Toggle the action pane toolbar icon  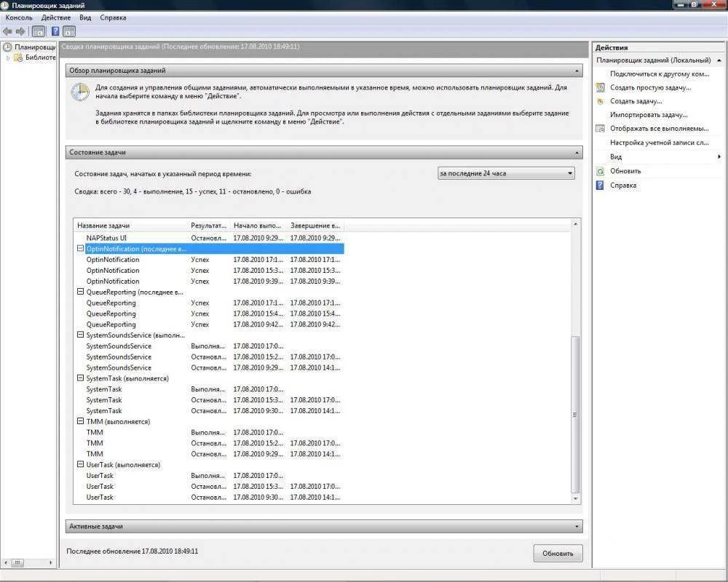(x=69, y=31)
